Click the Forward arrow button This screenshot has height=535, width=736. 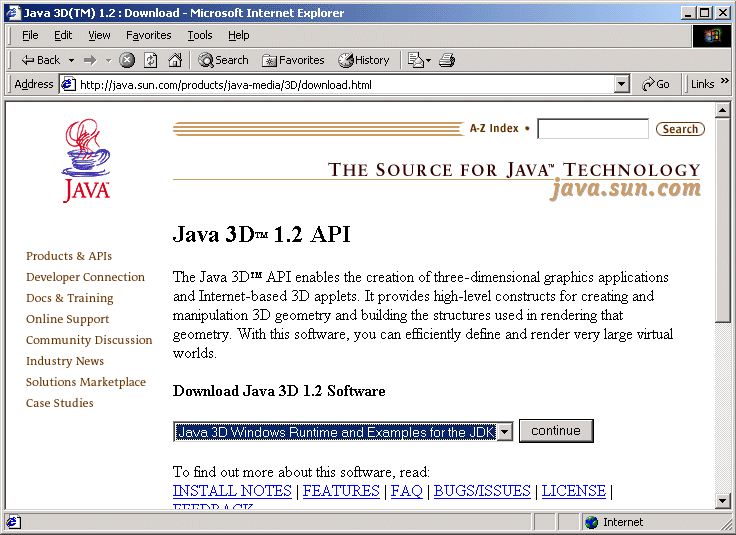90,60
